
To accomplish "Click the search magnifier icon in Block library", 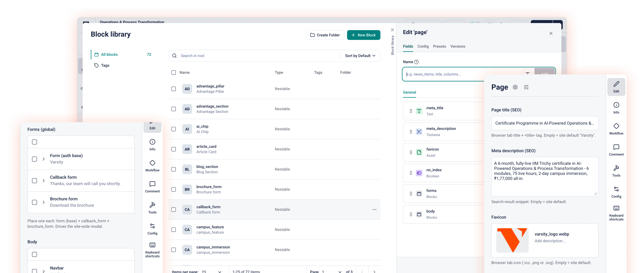I will (x=174, y=56).
